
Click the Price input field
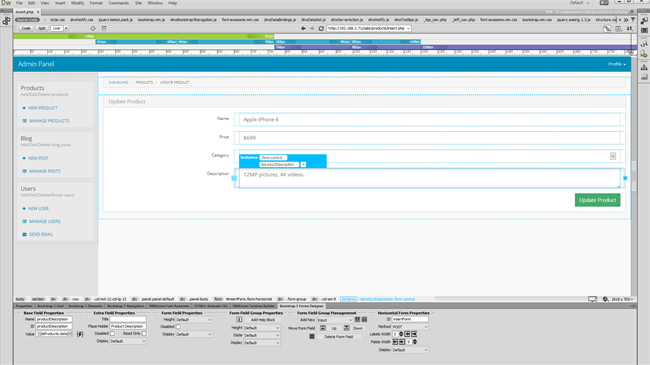(429, 138)
